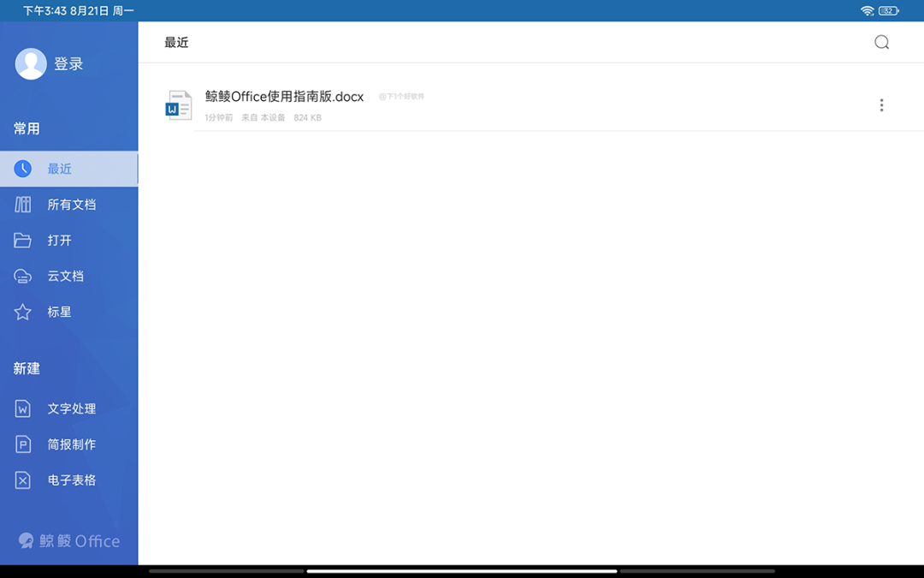Open 所有文档 sidebar label
This screenshot has height=578, width=924.
(x=72, y=205)
